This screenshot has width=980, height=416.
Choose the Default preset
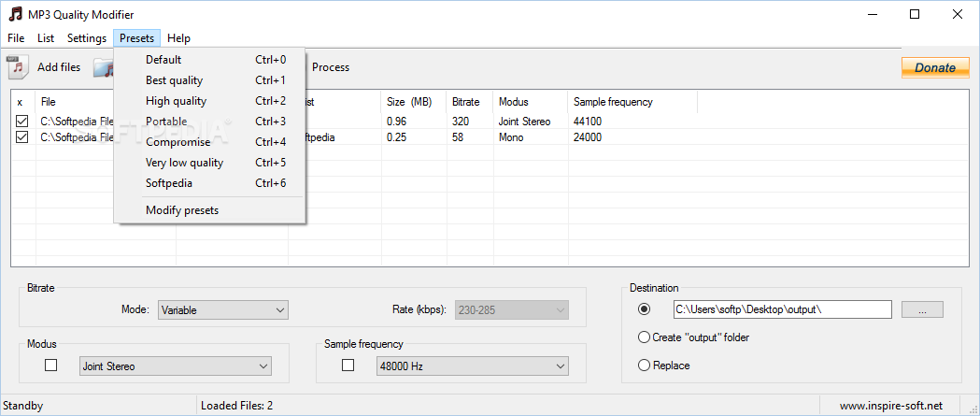[x=209, y=60]
